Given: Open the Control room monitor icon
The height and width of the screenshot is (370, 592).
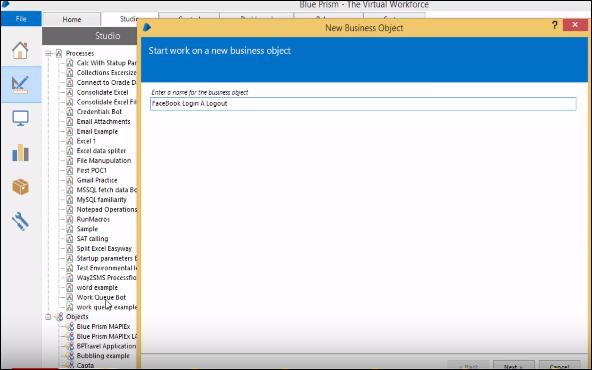Looking at the screenshot, I should pos(20,118).
